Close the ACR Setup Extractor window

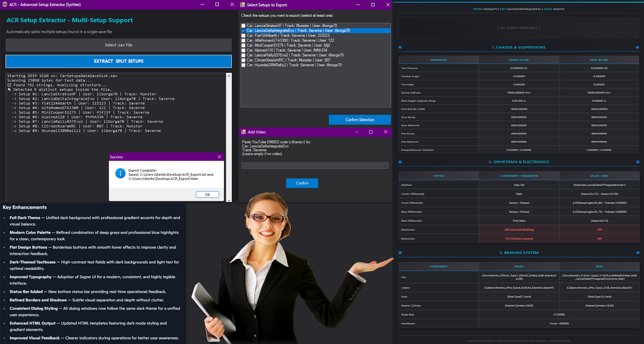tap(232, 4)
